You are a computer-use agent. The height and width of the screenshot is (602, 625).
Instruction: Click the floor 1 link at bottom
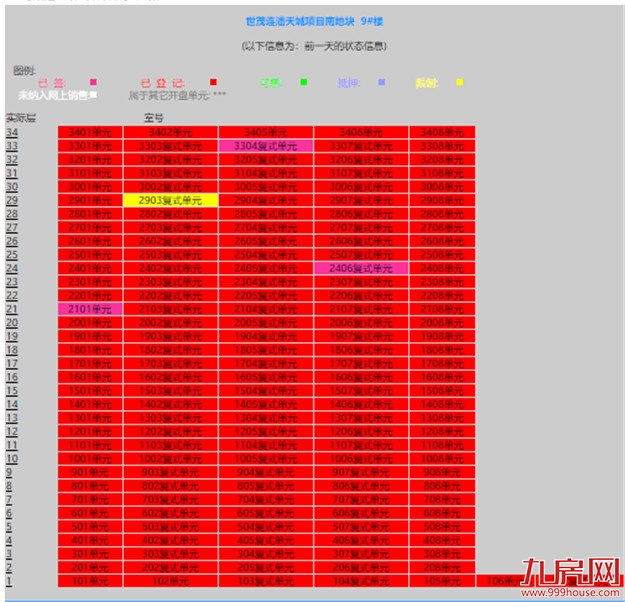click(x=9, y=580)
